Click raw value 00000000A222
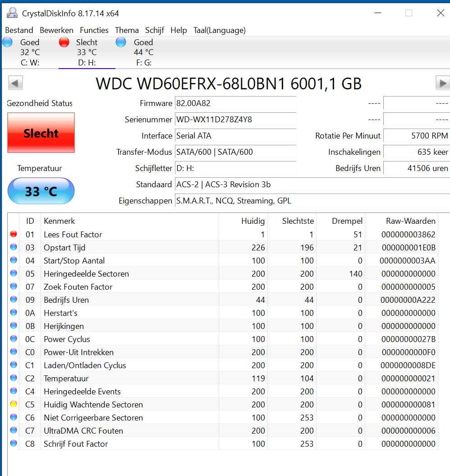450x476 pixels. point(408,300)
